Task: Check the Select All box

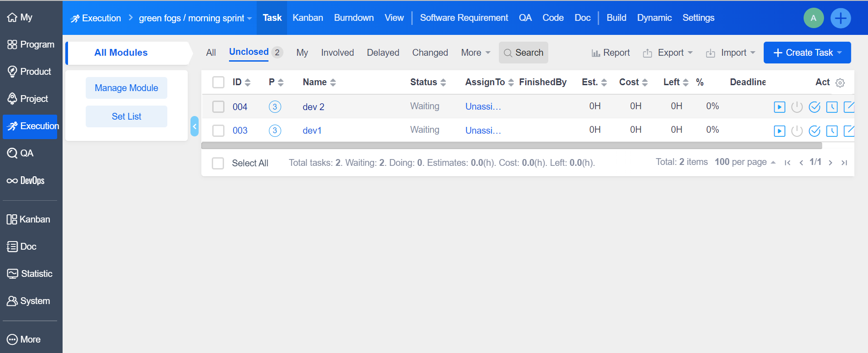Action: point(218,163)
